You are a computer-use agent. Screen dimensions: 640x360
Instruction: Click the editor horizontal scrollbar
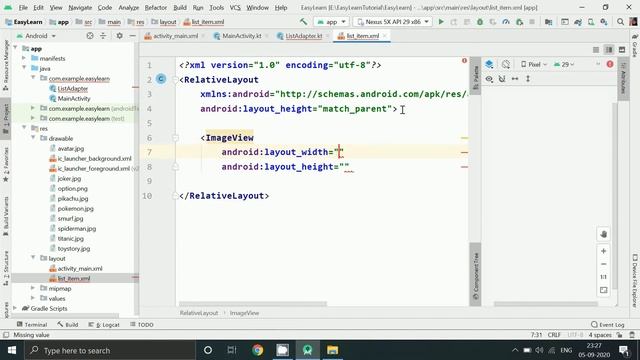tap(253, 304)
